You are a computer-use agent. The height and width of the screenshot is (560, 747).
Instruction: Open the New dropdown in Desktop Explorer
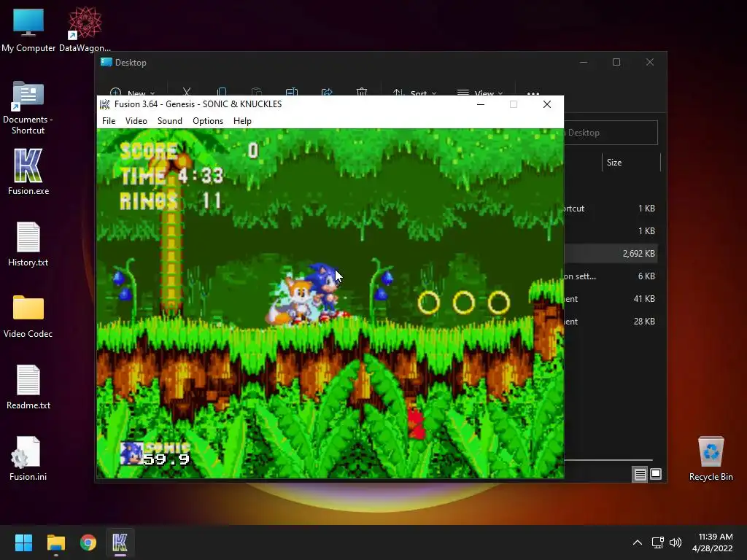[x=133, y=92]
